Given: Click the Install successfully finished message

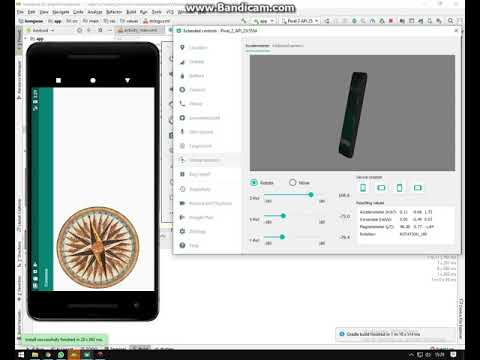Looking at the screenshot, I should [64, 340].
